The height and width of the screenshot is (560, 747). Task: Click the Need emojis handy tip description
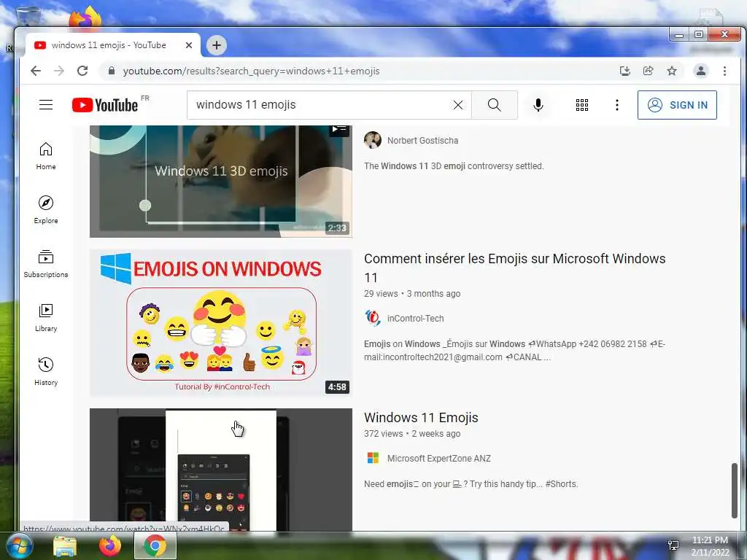(x=471, y=484)
